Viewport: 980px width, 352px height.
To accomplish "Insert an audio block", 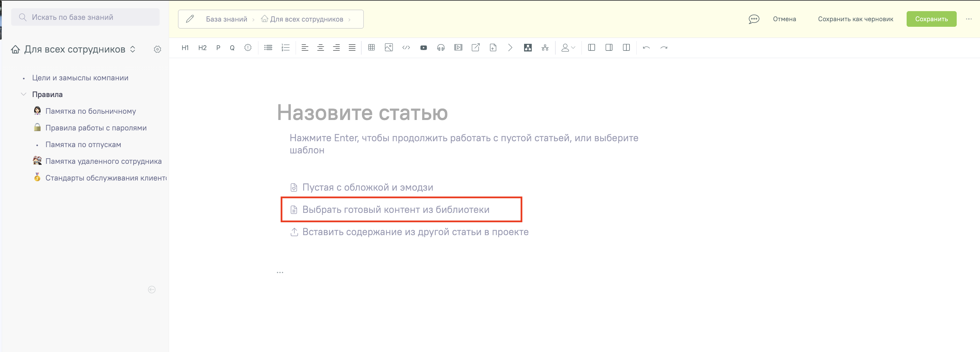I will pos(441,48).
